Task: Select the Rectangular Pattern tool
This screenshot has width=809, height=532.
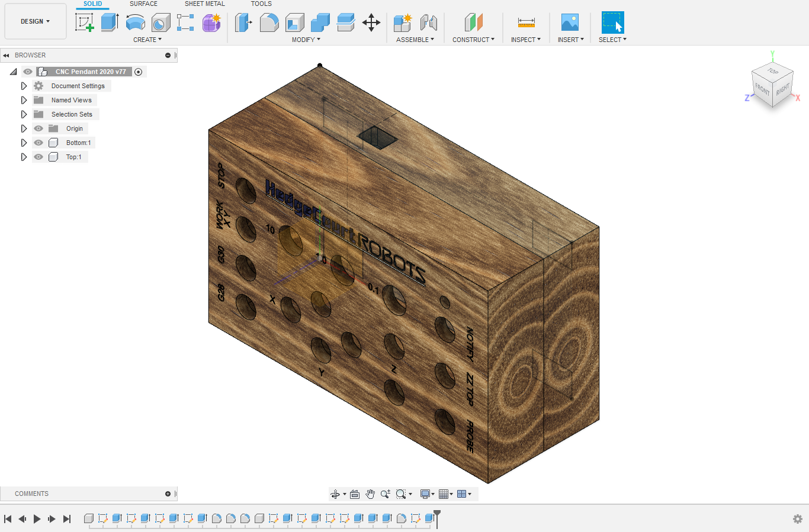Action: click(x=185, y=22)
